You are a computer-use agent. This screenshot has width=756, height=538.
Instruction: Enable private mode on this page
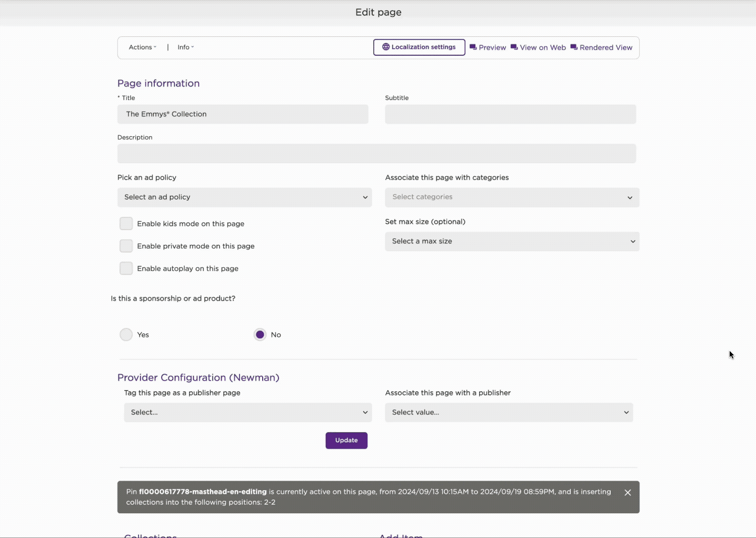126,246
